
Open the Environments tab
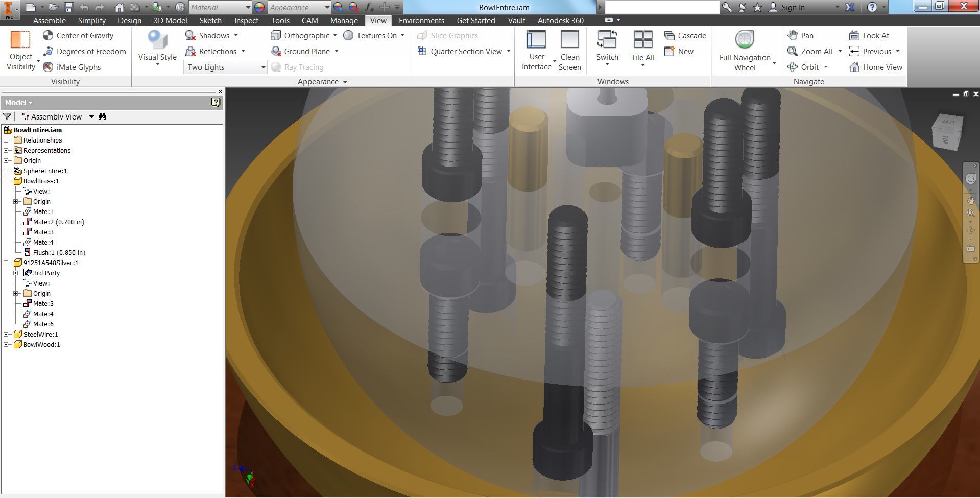tap(421, 20)
